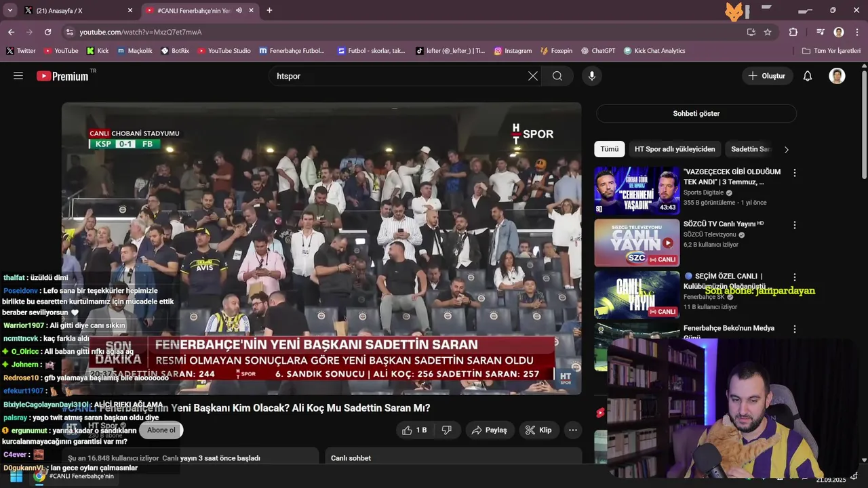
Task: Click Klip clip button
Action: [539, 430]
